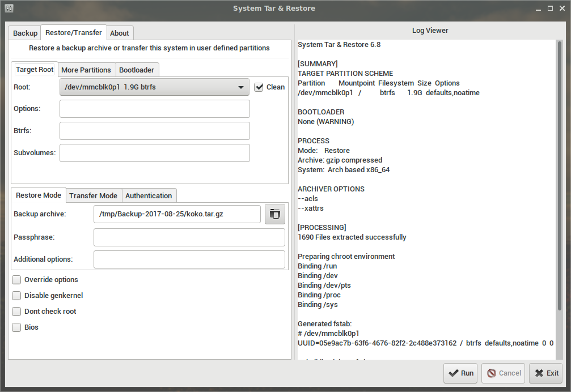Click the Additional options field
571x392 pixels.
189,259
